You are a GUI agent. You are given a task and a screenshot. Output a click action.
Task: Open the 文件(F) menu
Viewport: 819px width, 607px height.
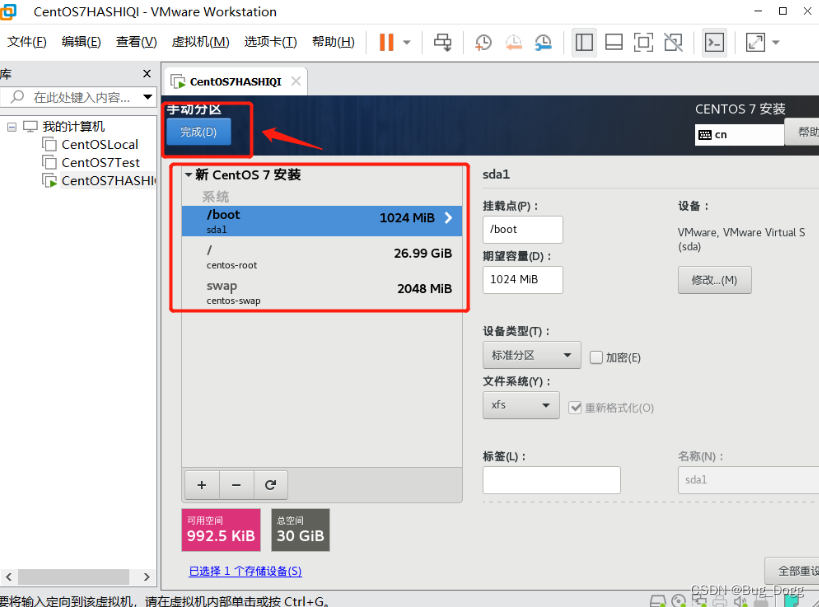pos(27,42)
